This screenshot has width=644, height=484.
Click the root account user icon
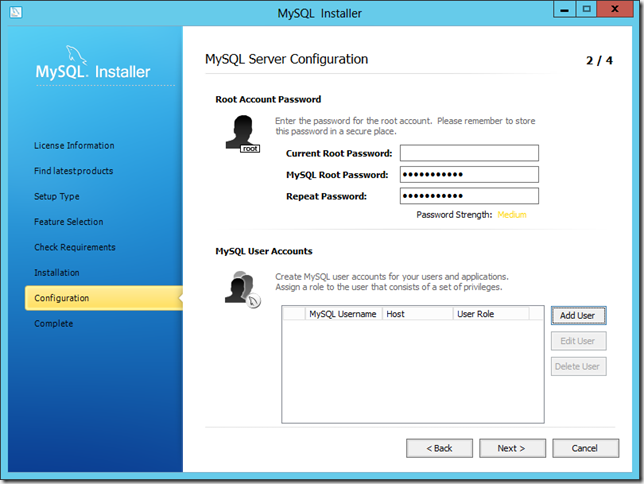240,133
